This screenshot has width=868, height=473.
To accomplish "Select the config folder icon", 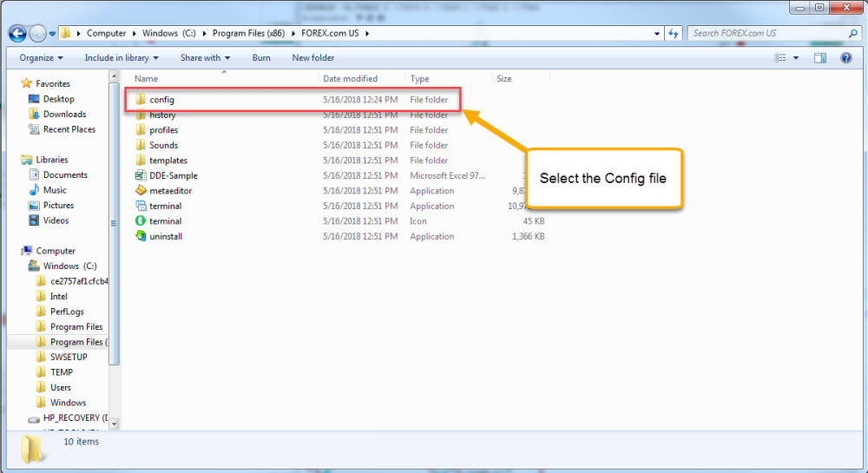I will (141, 100).
